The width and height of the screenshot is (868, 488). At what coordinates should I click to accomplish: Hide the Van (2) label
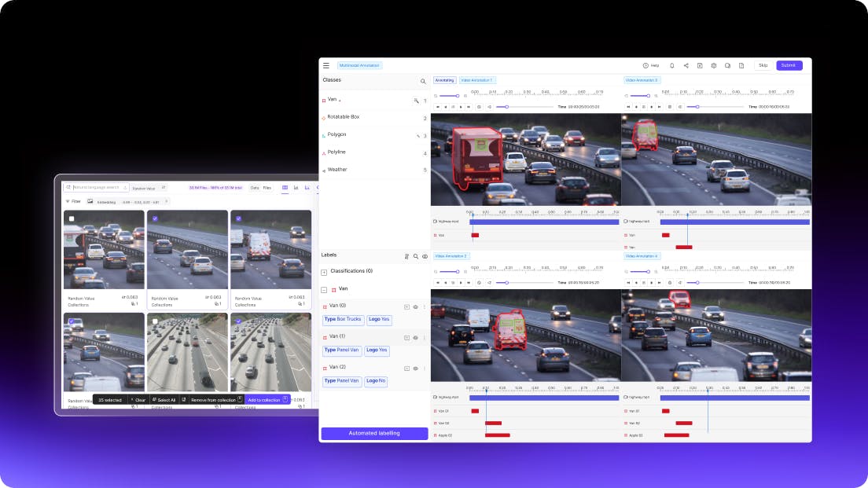pyautogui.click(x=416, y=368)
